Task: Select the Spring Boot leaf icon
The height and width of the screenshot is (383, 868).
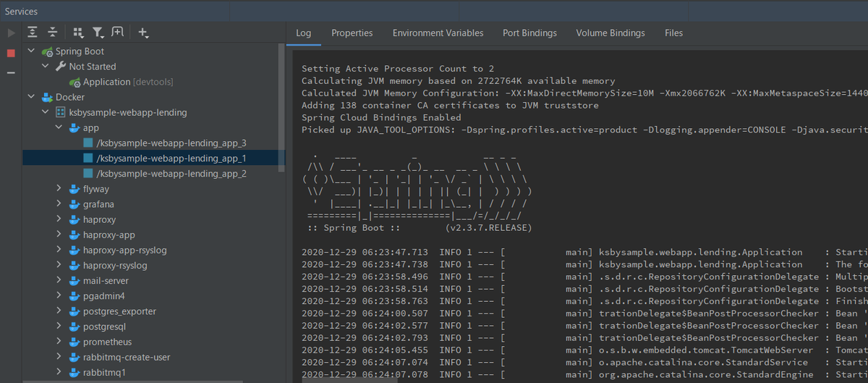Action: (47, 51)
